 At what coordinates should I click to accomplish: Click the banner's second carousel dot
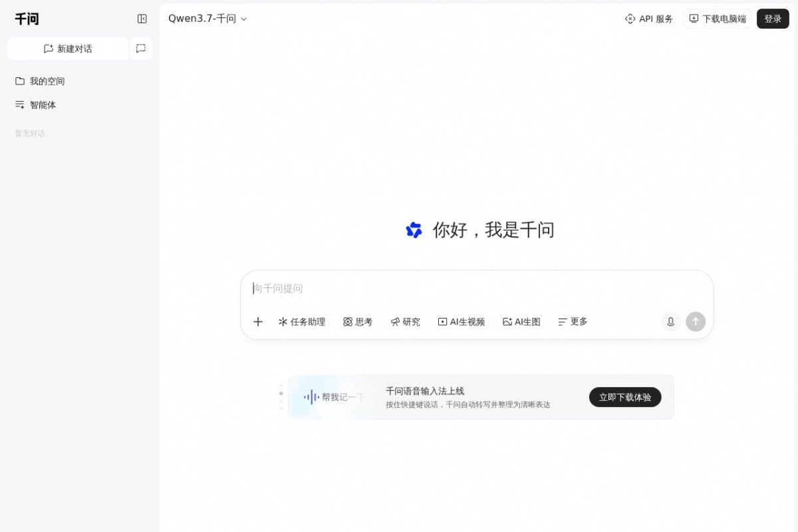click(281, 393)
